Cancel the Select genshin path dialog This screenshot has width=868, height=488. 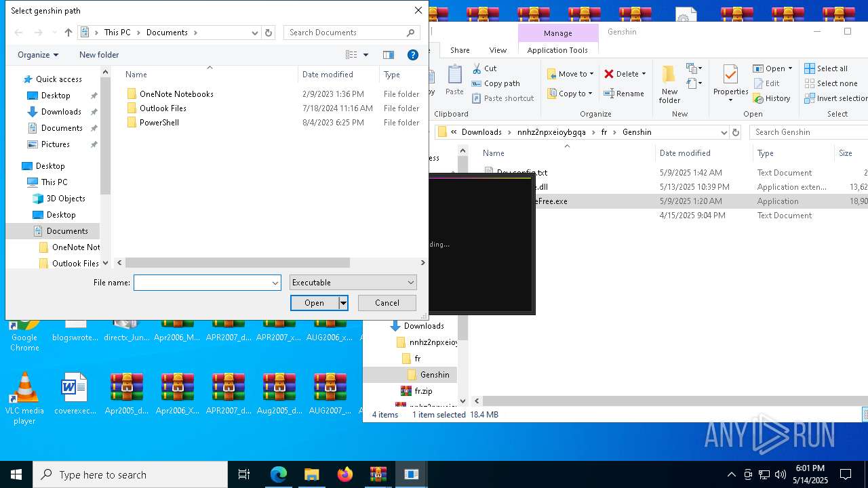coord(387,303)
